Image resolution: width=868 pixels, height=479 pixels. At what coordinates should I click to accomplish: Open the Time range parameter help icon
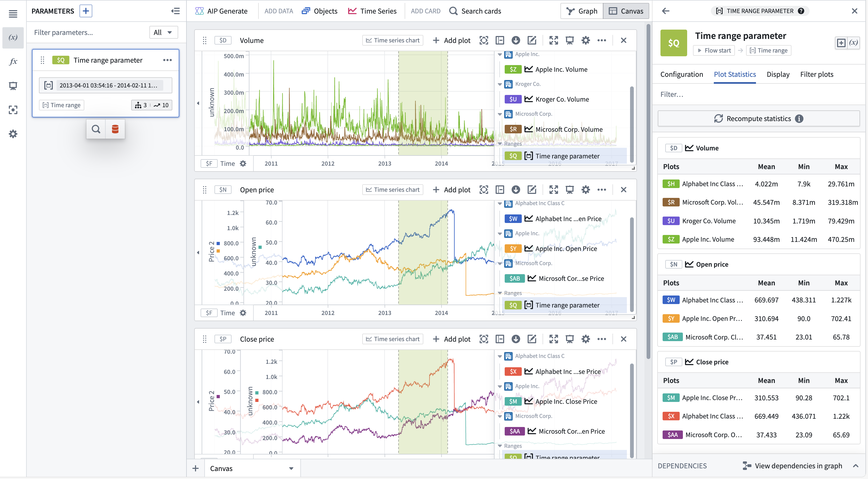coord(801,11)
